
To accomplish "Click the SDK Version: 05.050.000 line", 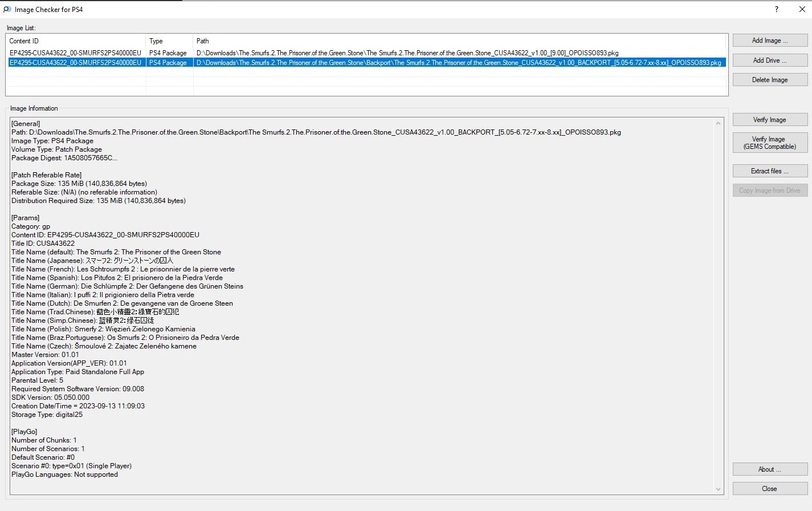I will coord(50,398).
